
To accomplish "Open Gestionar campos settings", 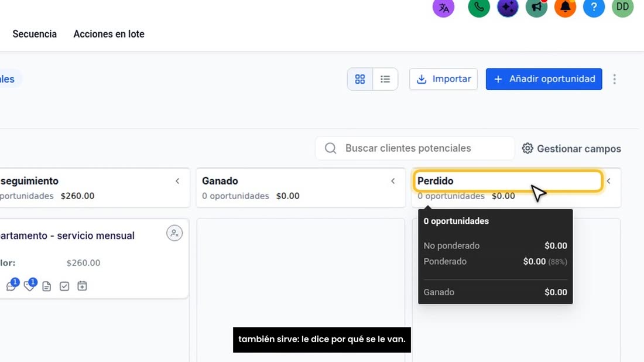I will (571, 148).
